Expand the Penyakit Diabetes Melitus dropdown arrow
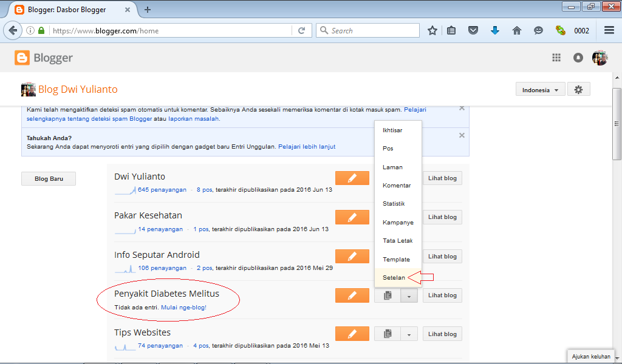This screenshot has height=364, width=622. 409,295
